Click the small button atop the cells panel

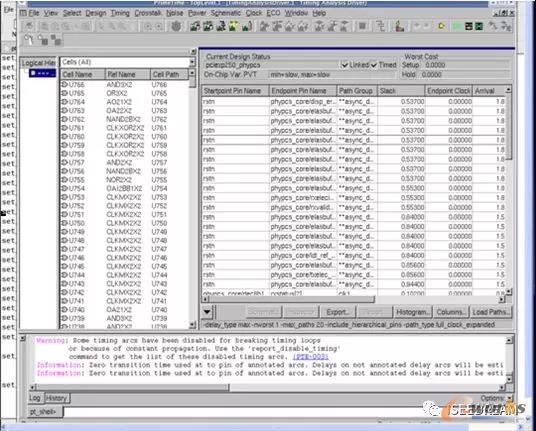[x=193, y=52]
